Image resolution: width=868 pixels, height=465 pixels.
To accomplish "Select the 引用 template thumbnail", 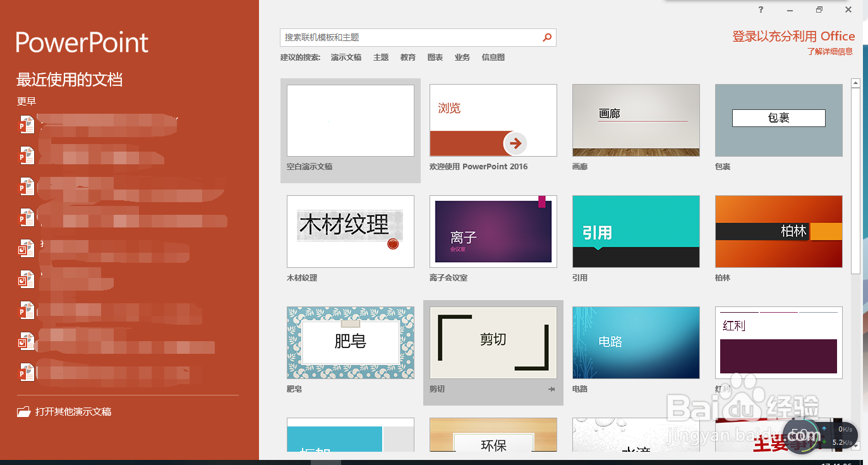I will pyautogui.click(x=636, y=232).
